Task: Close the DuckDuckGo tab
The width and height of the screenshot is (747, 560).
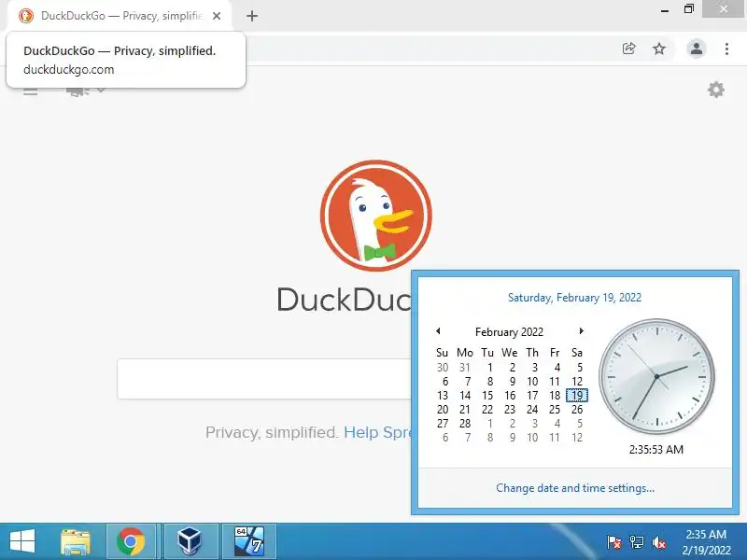Action: [x=217, y=16]
